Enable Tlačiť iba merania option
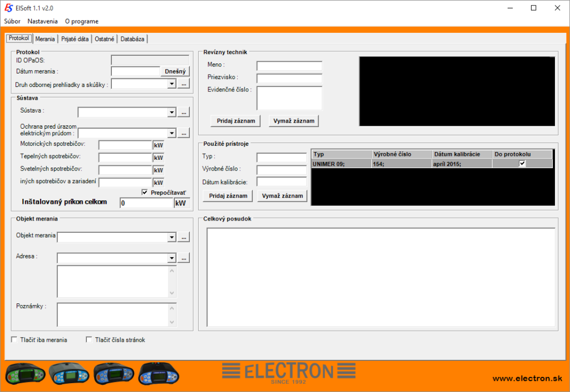Image resolution: width=570 pixels, height=392 pixels. 13,339
